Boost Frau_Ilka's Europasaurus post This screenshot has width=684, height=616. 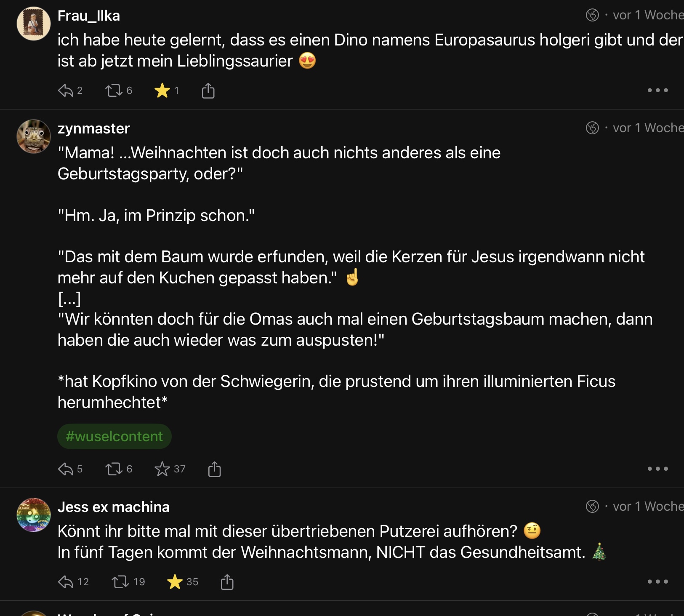tap(114, 91)
